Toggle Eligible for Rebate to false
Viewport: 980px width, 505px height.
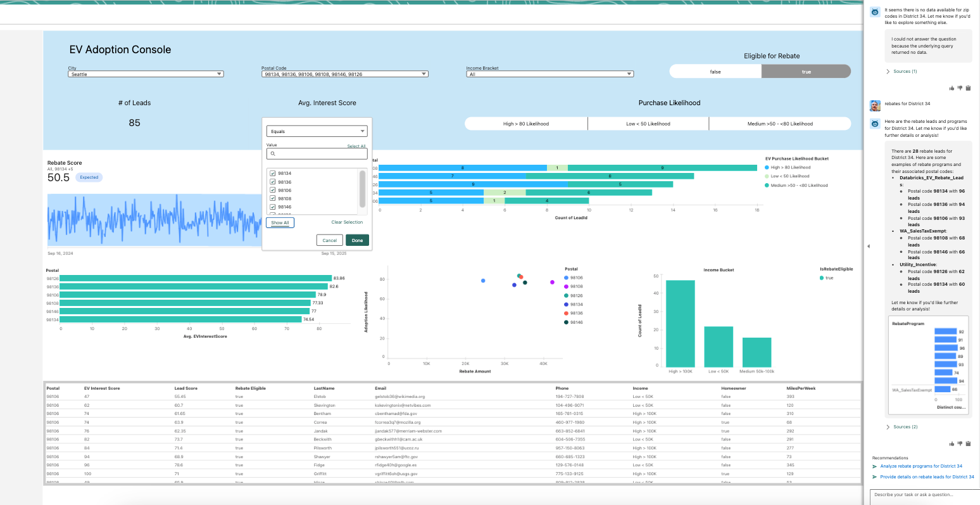[715, 72]
